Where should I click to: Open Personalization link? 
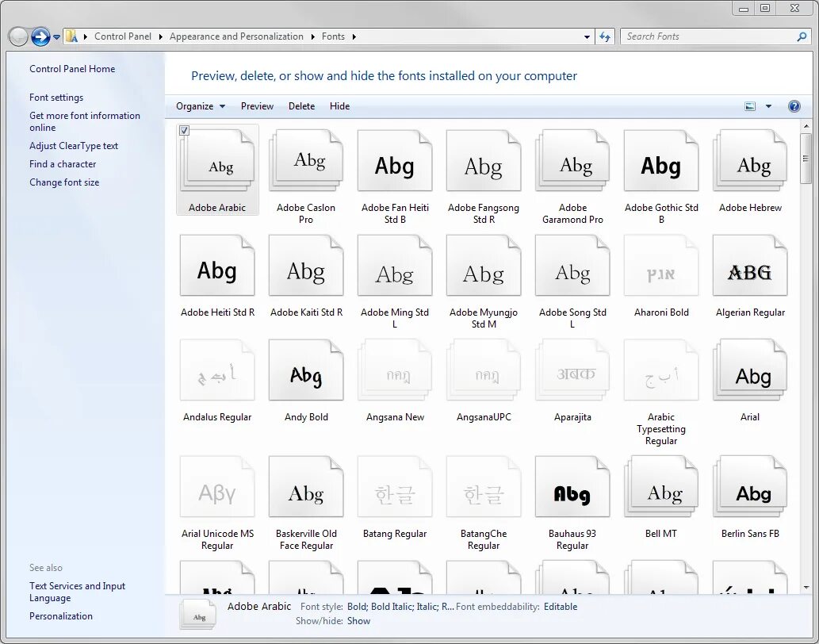click(x=60, y=616)
